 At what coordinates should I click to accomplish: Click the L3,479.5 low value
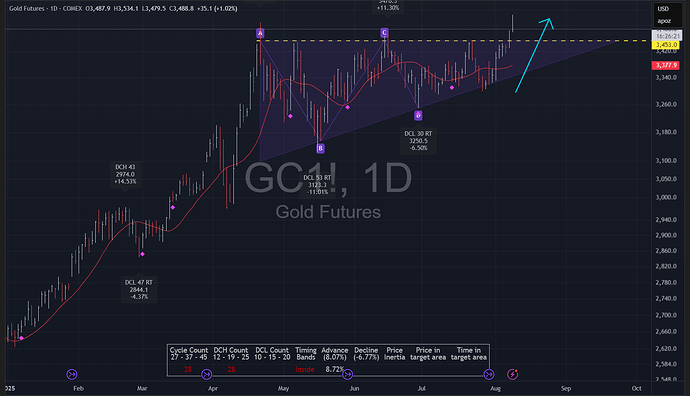[x=154, y=8]
